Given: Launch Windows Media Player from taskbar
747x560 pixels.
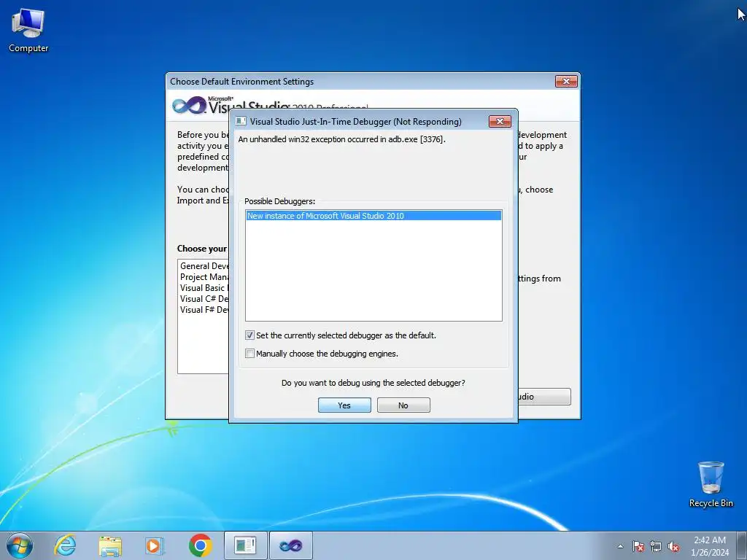Looking at the screenshot, I should [x=155, y=545].
